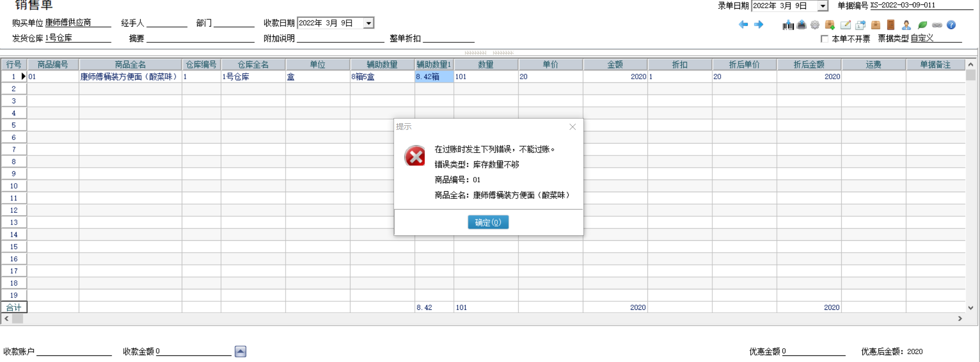The image size is (980, 362).
Task: Click the 优惠金额 input field
Action: [814, 351]
